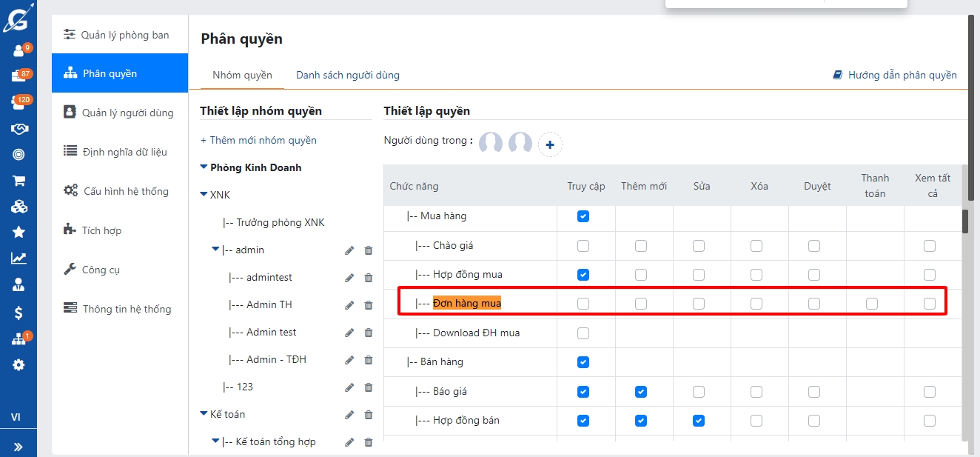Screen dimensions: 980x457
Task: Collapse the Phòng Kinh Doanh group
Action: click(204, 167)
